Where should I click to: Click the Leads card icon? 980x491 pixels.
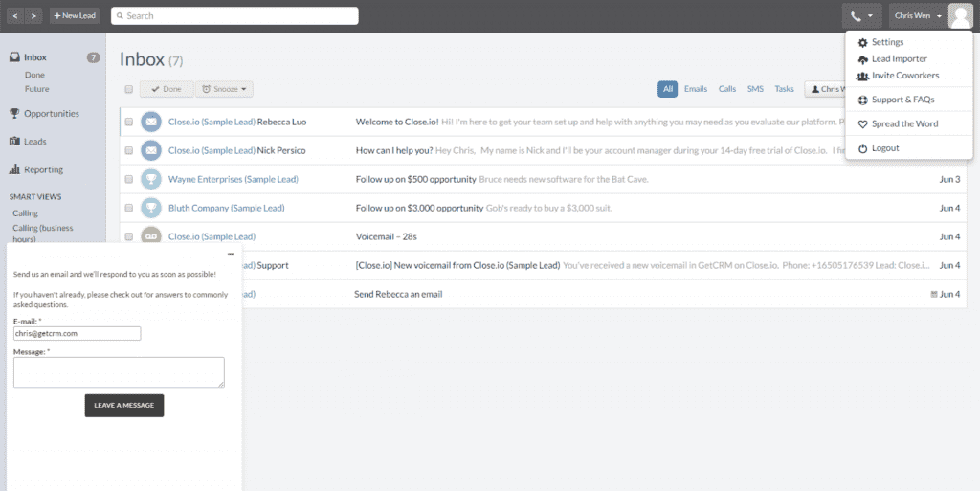pyautogui.click(x=14, y=142)
